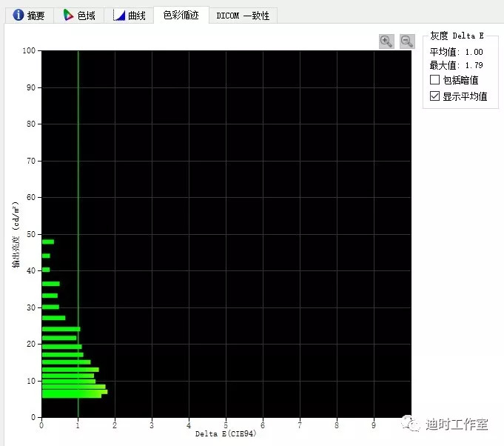Click the topmost green bar near 48 cd/m²
The image size is (504, 446).
click(x=48, y=242)
